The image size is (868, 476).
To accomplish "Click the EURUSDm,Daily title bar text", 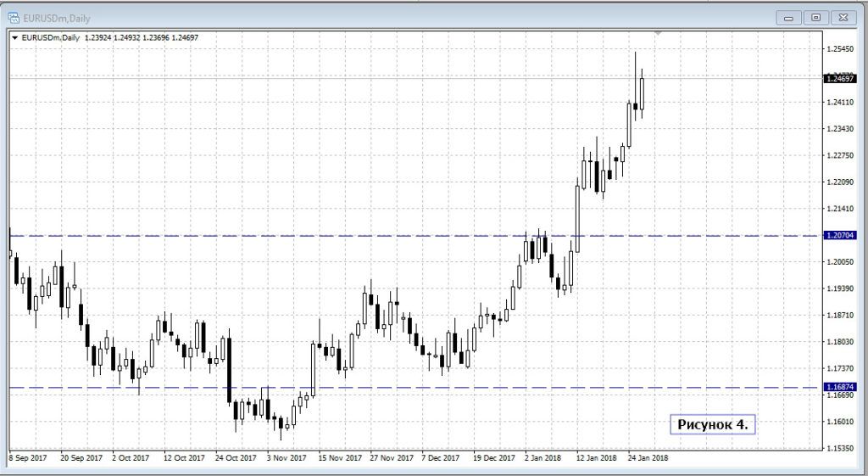I will [x=56, y=18].
